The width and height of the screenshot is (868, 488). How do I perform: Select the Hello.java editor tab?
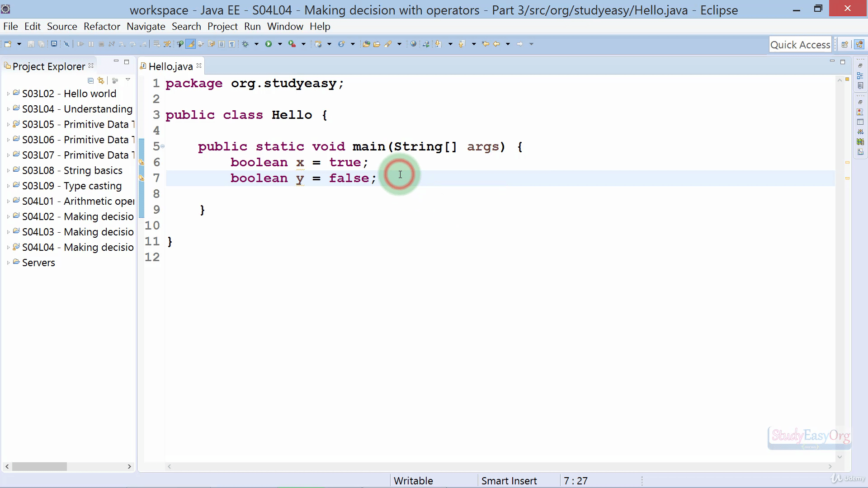coord(170,66)
